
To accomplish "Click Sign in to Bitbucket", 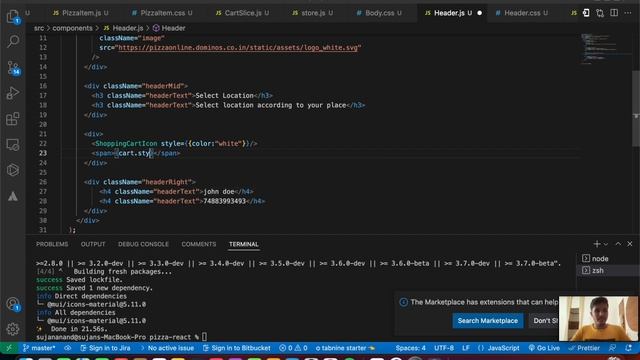I will [x=237, y=348].
